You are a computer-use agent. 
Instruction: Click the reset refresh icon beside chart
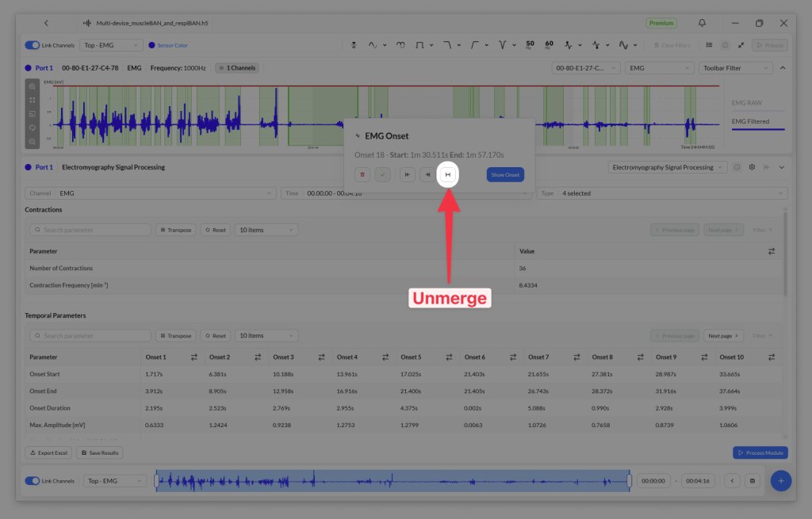pos(32,128)
